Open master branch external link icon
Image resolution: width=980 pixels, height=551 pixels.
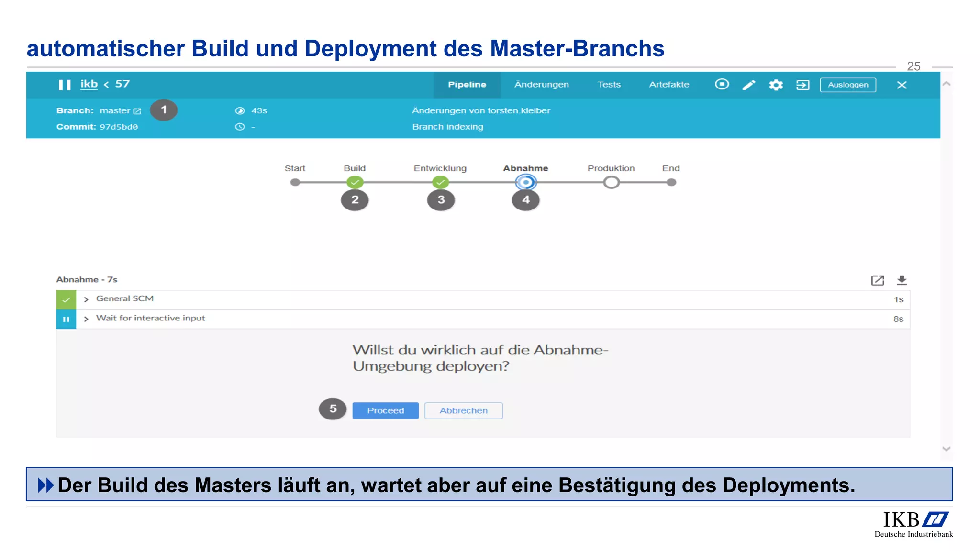click(137, 111)
